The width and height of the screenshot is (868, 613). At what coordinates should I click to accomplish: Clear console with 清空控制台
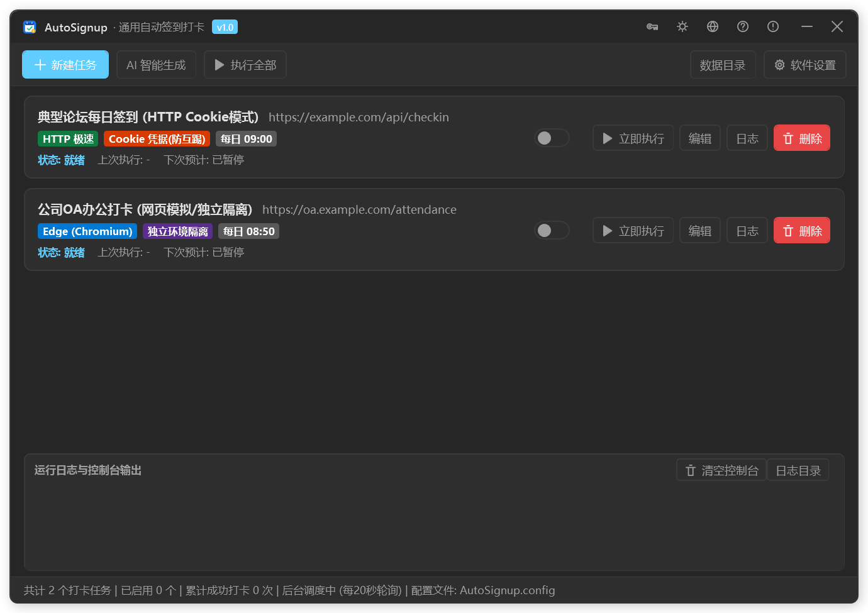(x=721, y=470)
